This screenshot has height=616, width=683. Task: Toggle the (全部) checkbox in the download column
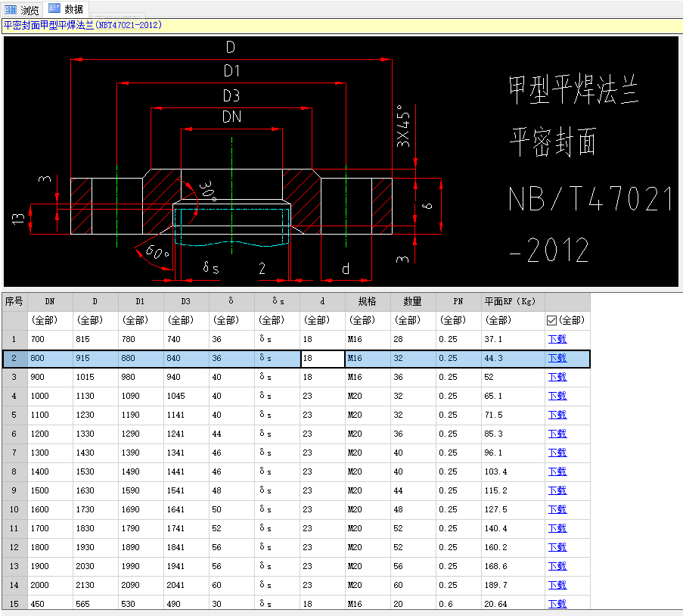551,320
